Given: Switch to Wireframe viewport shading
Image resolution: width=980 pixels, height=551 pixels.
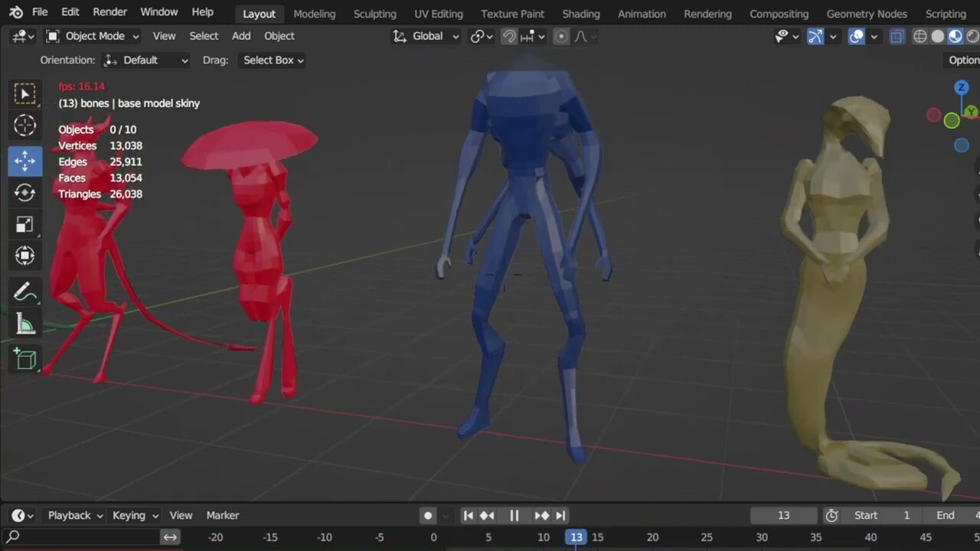Looking at the screenshot, I should point(920,35).
